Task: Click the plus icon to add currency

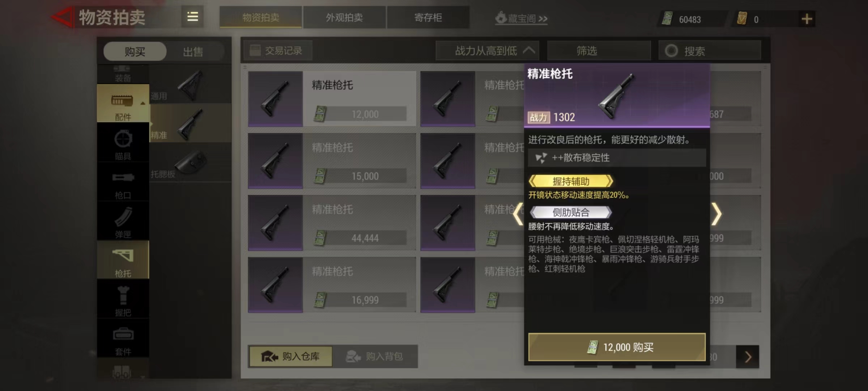Action: (x=807, y=19)
